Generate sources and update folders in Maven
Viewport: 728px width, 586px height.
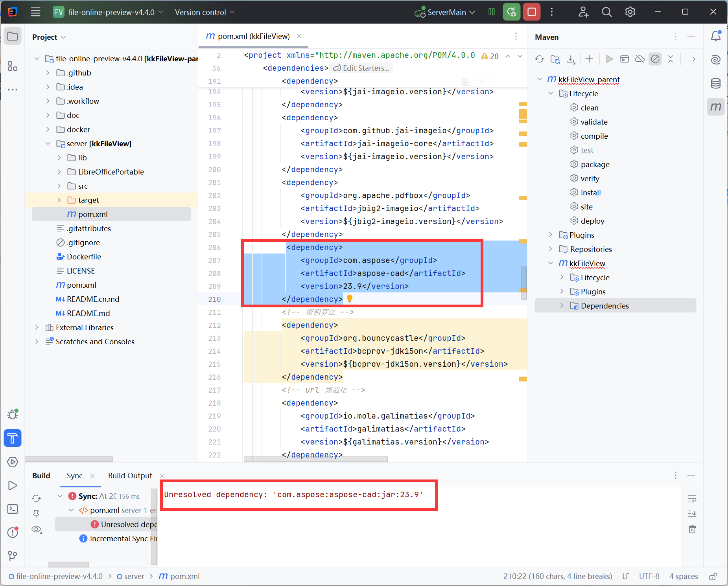[555, 59]
